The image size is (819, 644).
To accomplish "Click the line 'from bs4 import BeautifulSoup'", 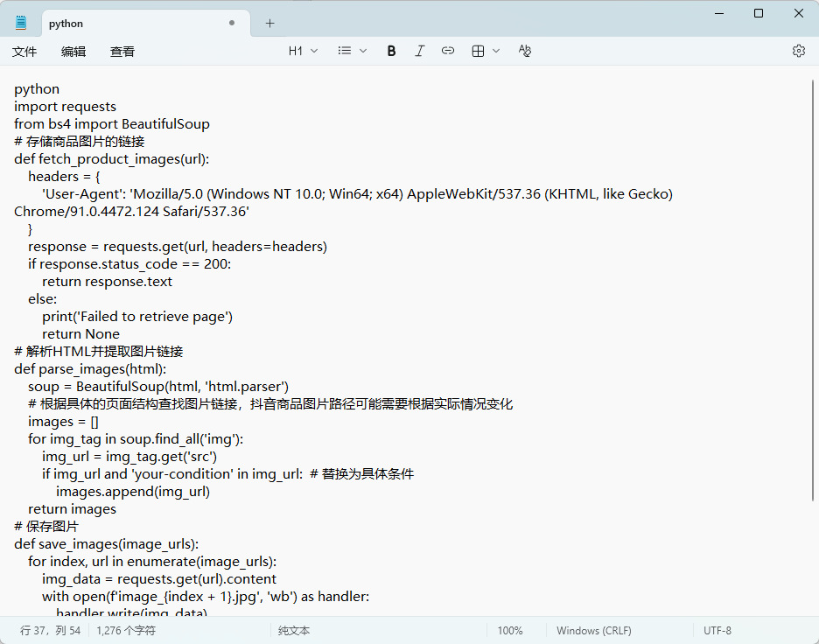I will tap(112, 123).
